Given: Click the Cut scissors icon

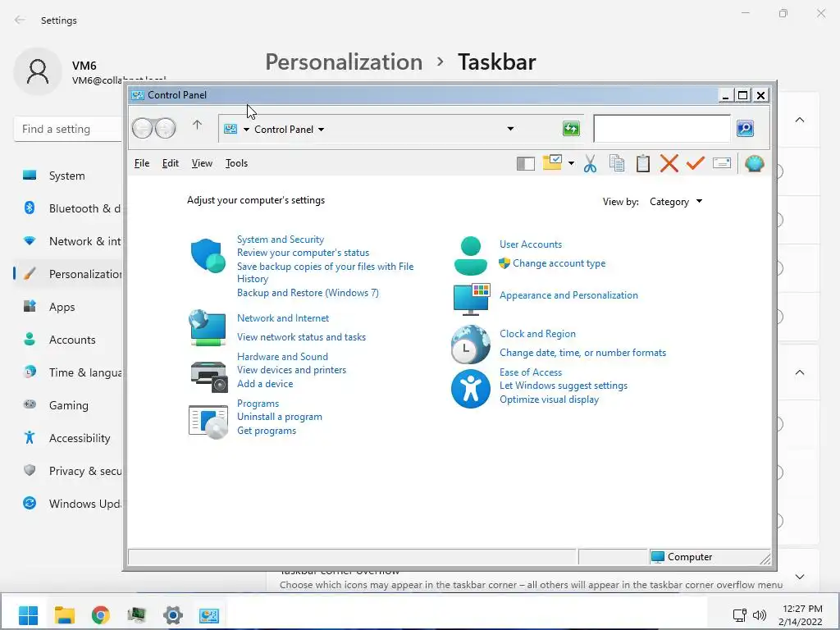Looking at the screenshot, I should pos(591,163).
